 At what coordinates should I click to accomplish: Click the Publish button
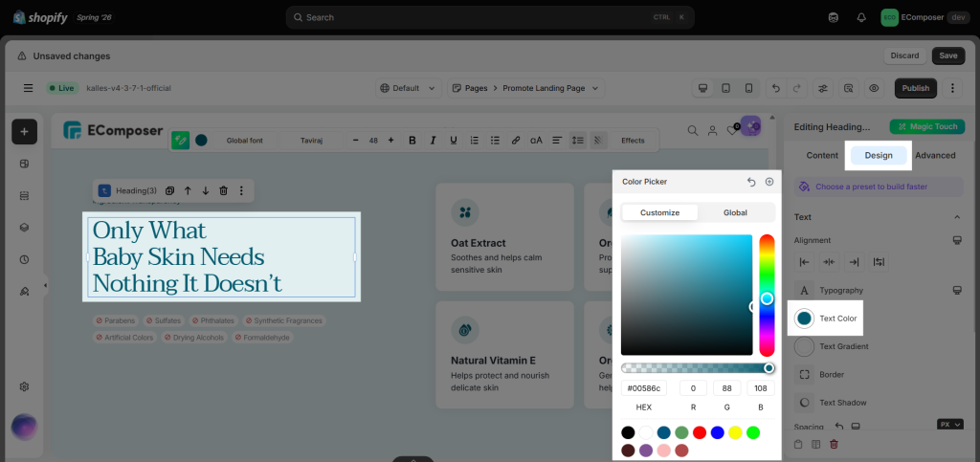[916, 88]
